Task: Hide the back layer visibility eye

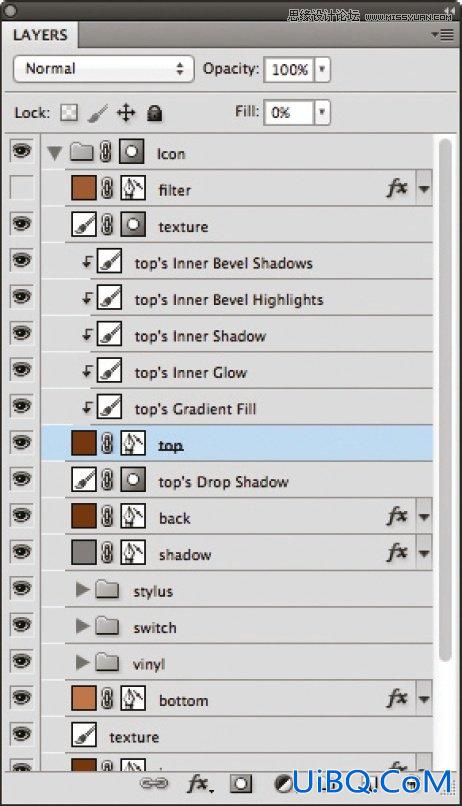Action: (21, 515)
